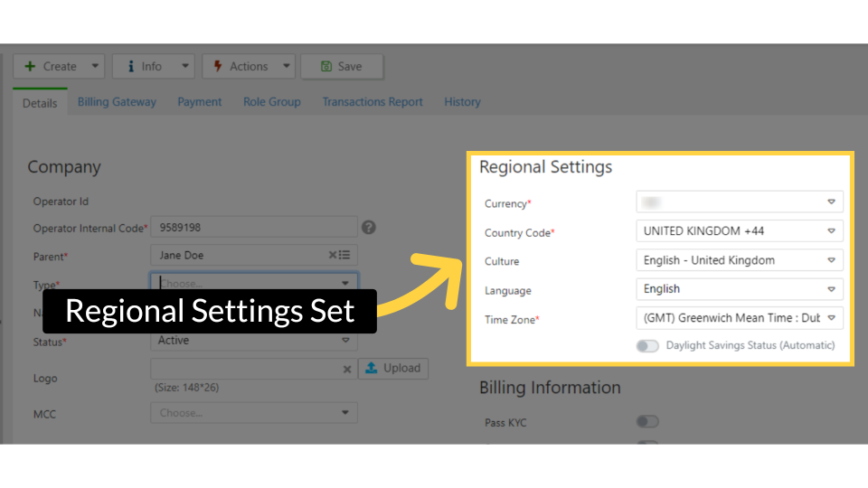Switch to the History tab

click(462, 102)
